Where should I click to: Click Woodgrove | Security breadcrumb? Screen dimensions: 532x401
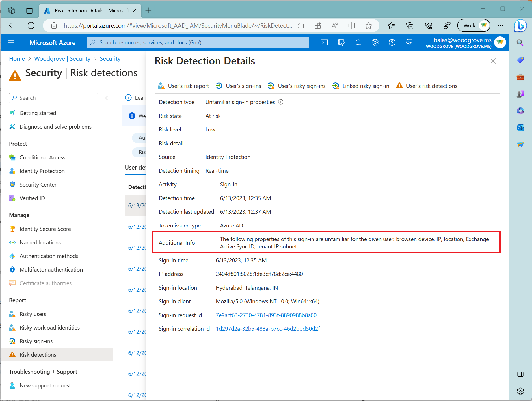62,59
